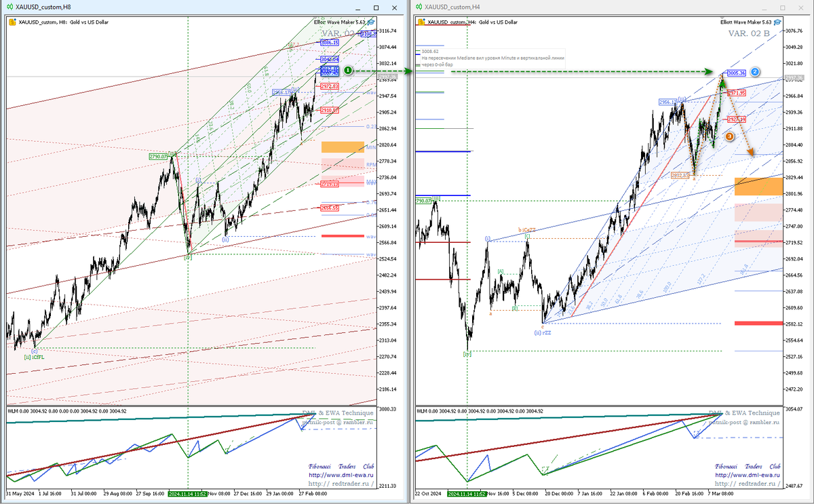Image resolution: width=814 pixels, height=504 pixels.
Task: Close the XAUUSD_custom,H4 chart window
Action: [x=800, y=7]
